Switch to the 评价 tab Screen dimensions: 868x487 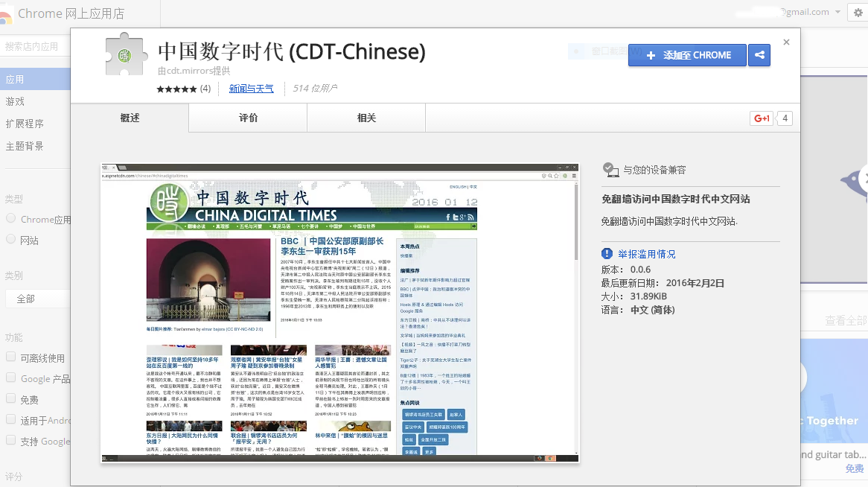click(x=248, y=118)
